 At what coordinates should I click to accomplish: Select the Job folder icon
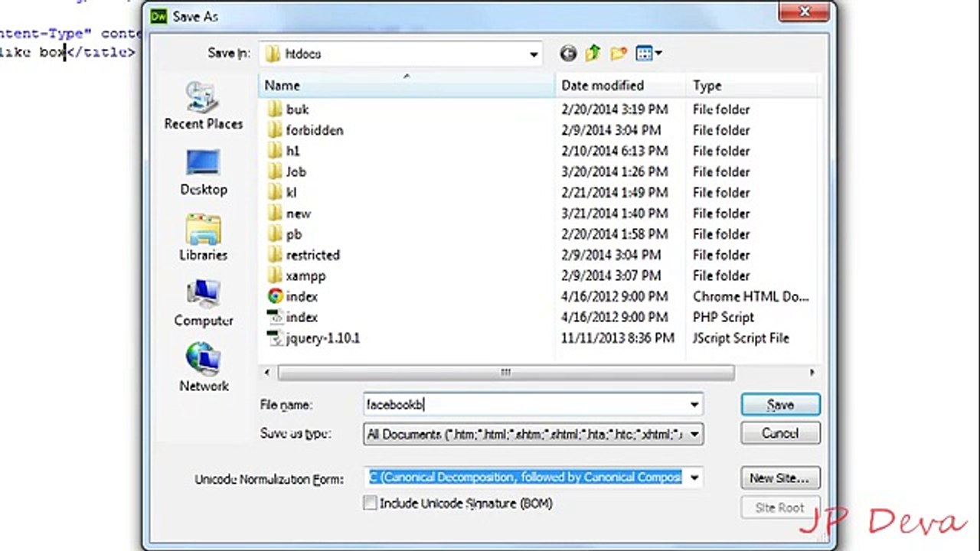tap(275, 171)
